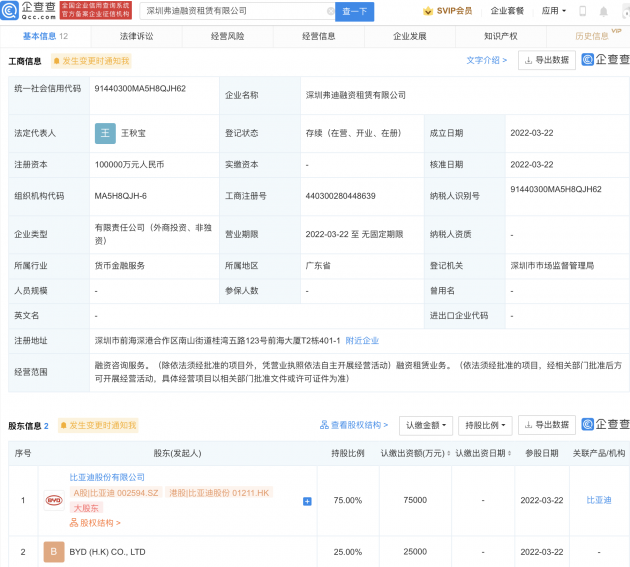The image size is (630, 567).
Task: Select the 基本信息 tab
Action: coord(45,36)
